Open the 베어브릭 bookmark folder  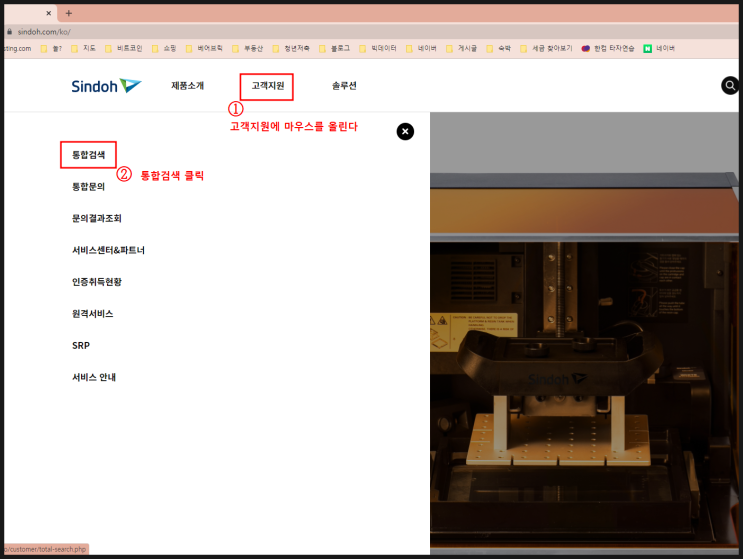tap(204, 48)
